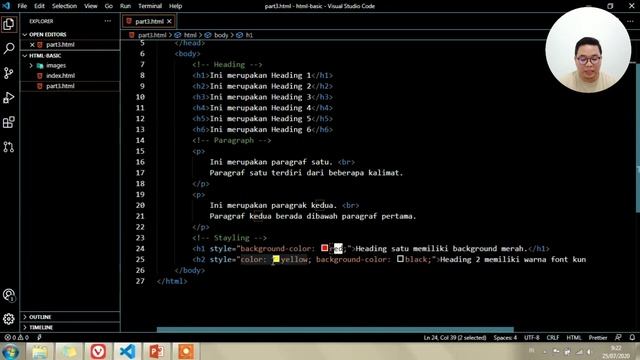Image resolution: width=640 pixels, height=360 pixels.
Task: Open the Windows Start button
Action: pos(11,351)
